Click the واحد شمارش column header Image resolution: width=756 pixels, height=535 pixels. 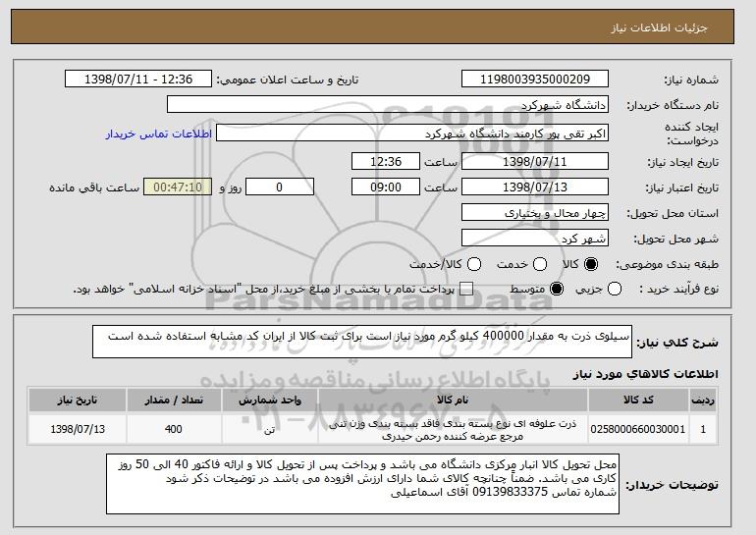tap(270, 401)
